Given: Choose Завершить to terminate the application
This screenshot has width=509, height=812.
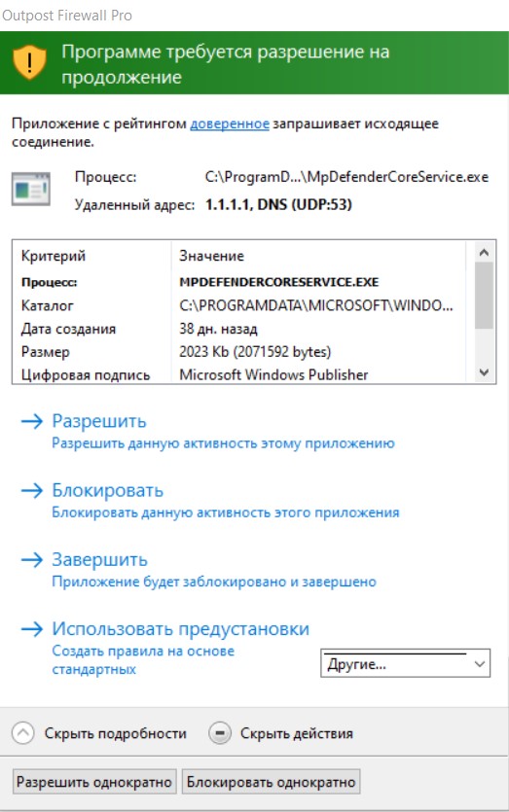Looking at the screenshot, I should [x=99, y=559].
